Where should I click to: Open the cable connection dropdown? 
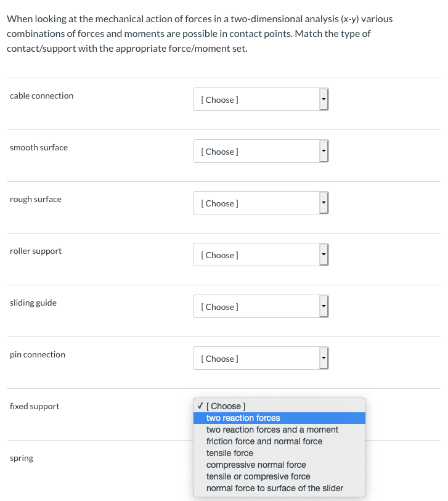[261, 99]
